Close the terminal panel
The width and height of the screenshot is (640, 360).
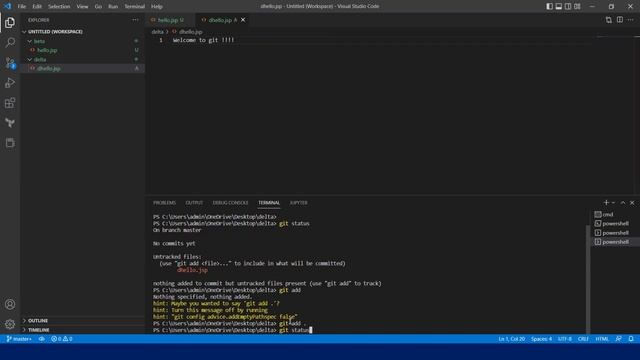(x=632, y=202)
